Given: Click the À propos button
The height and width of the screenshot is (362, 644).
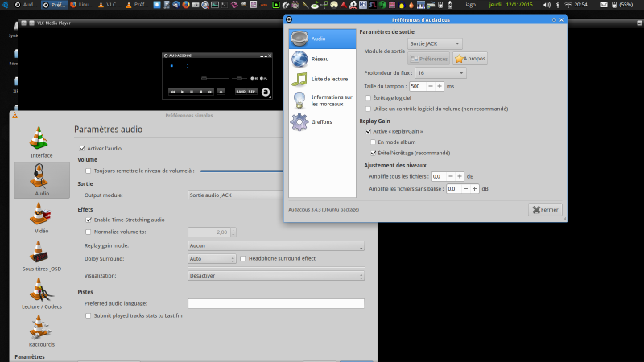Looking at the screenshot, I should tap(470, 59).
